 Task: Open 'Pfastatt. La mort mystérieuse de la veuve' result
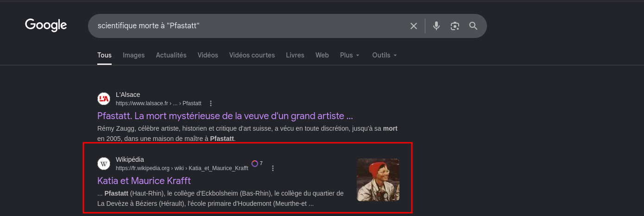225,115
